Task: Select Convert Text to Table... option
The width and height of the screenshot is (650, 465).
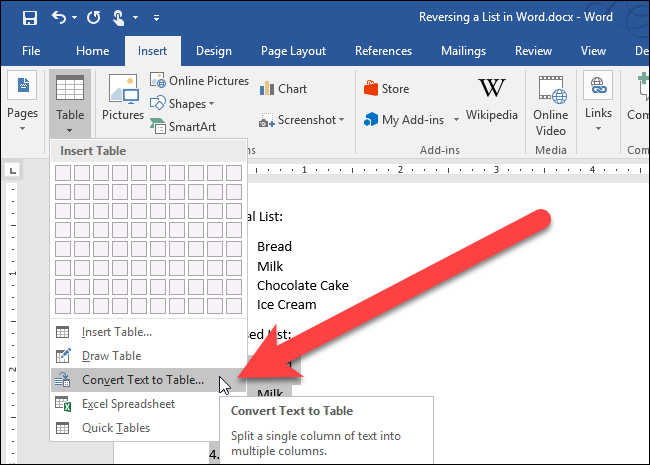Action: pyautogui.click(x=148, y=380)
